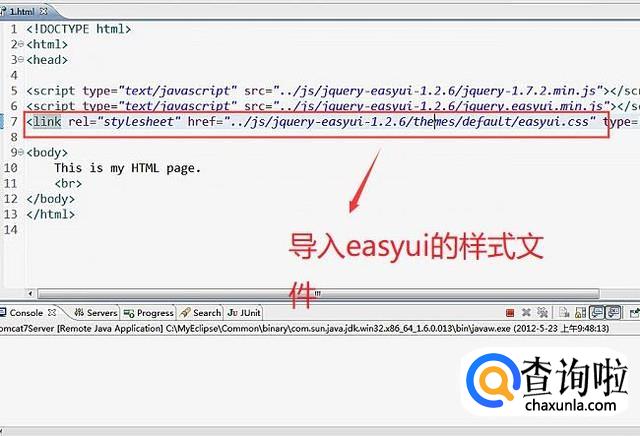640x436 pixels.
Task: Click the jquery.easyui.min.js path on line 6
Action: pyautogui.click(x=442, y=106)
